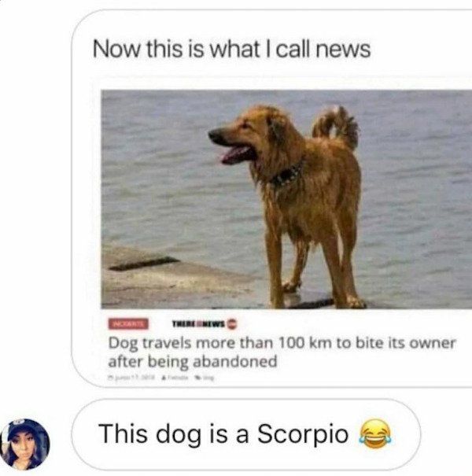
Task: Click the article publish date text
Action: click(134, 378)
